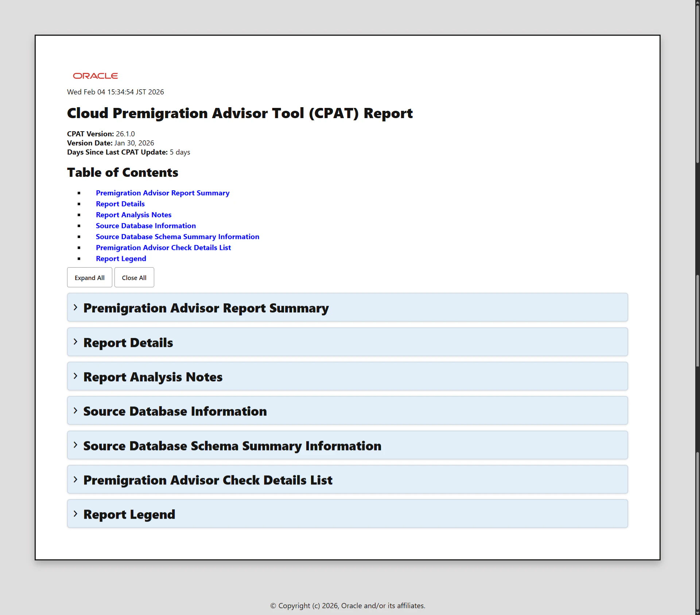
Task: Click the Oracle copyright footer text
Action: tap(348, 606)
